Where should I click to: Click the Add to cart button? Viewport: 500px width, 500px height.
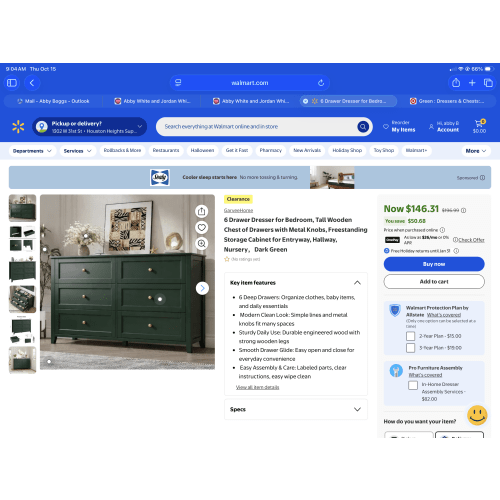(x=434, y=282)
